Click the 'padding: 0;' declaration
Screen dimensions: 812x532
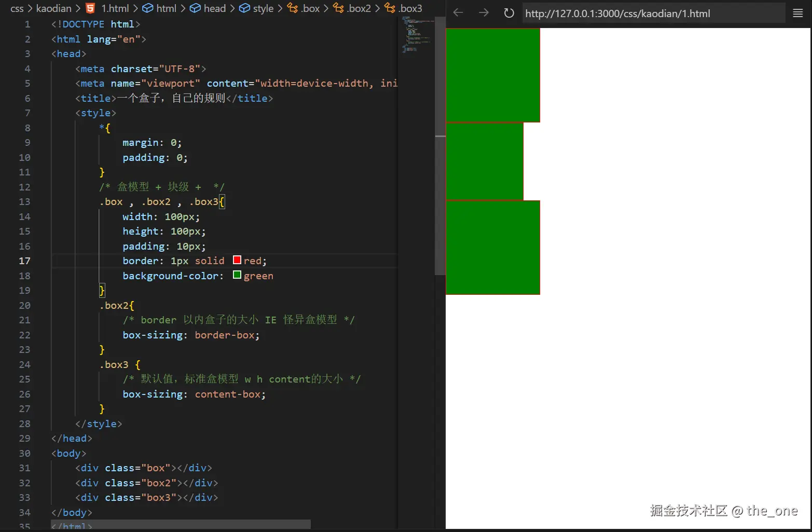pos(155,157)
